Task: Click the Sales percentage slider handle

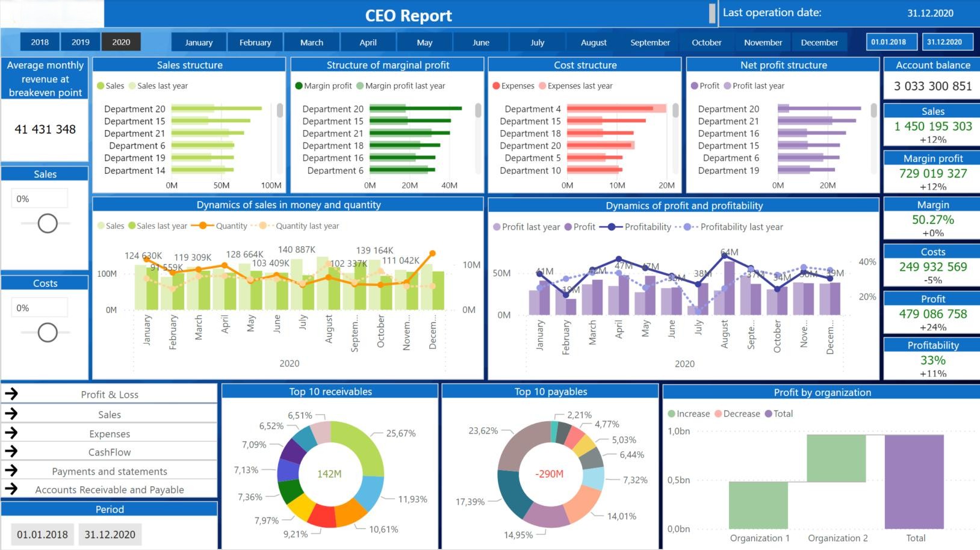Action: (48, 223)
